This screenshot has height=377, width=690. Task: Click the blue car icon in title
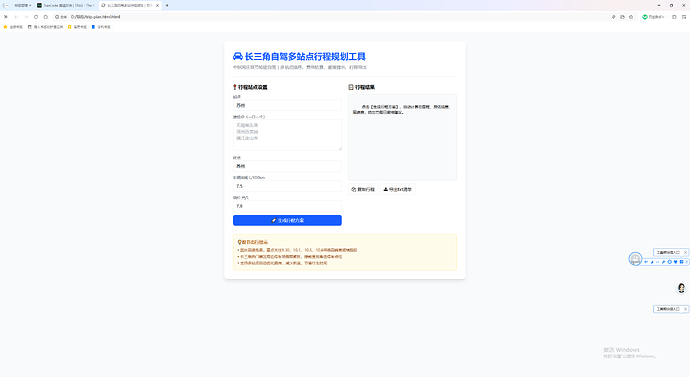pyautogui.click(x=238, y=56)
